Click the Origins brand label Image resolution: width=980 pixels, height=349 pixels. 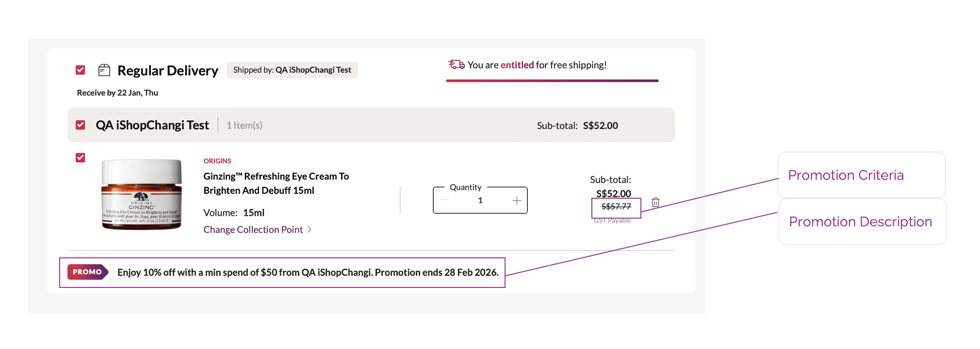217,161
